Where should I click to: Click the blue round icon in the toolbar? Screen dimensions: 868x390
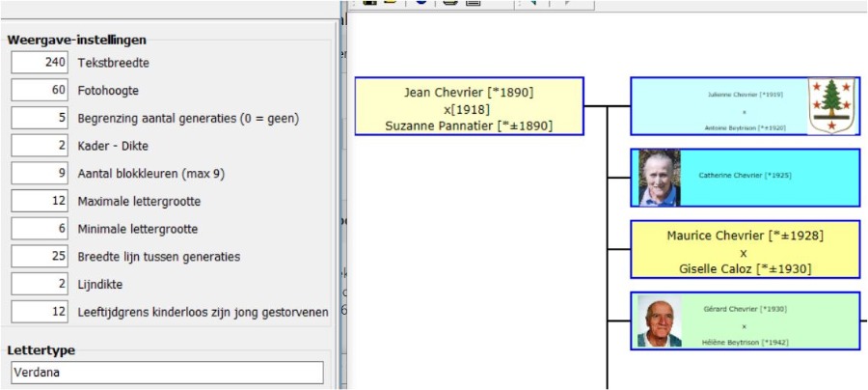(x=421, y=3)
